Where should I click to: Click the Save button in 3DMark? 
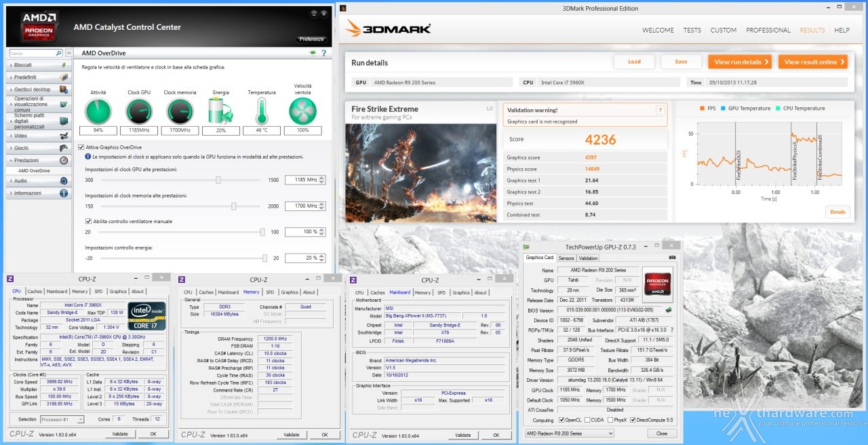[x=681, y=62]
